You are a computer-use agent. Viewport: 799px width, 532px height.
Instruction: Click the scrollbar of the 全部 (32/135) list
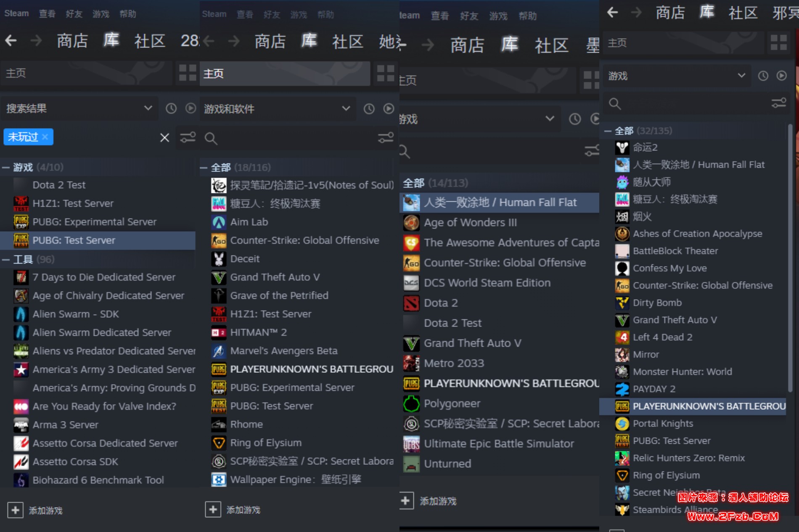tap(790, 257)
